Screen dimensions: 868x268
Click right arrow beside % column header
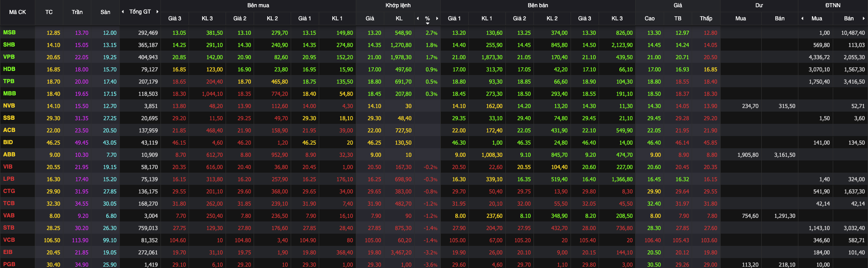pos(437,19)
